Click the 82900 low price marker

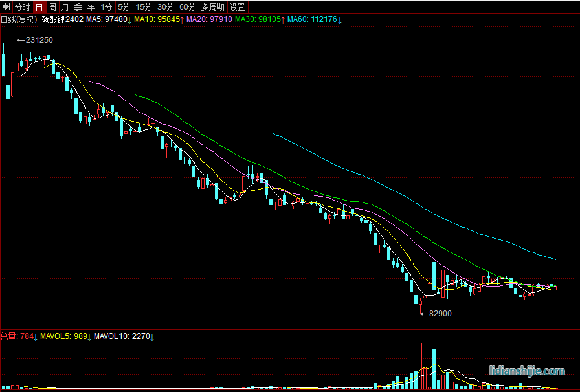click(440, 313)
